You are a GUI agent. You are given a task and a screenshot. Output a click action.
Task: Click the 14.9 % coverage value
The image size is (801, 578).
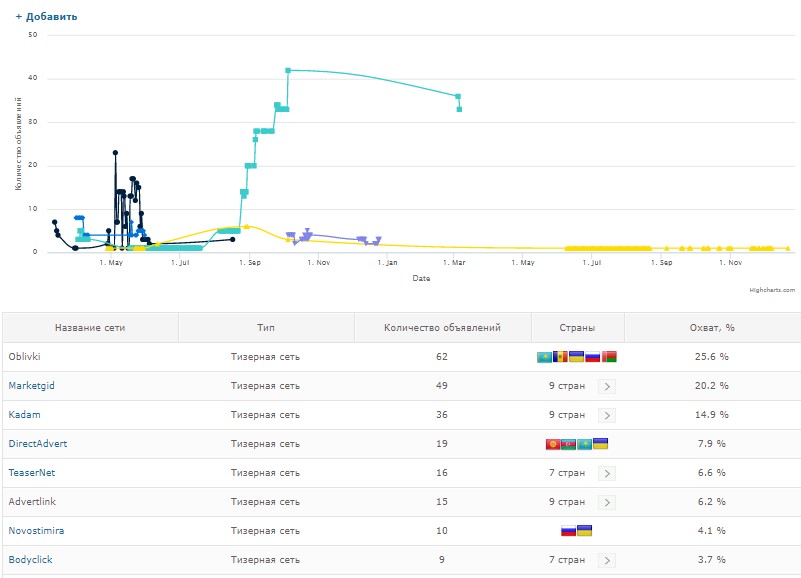[x=712, y=414]
